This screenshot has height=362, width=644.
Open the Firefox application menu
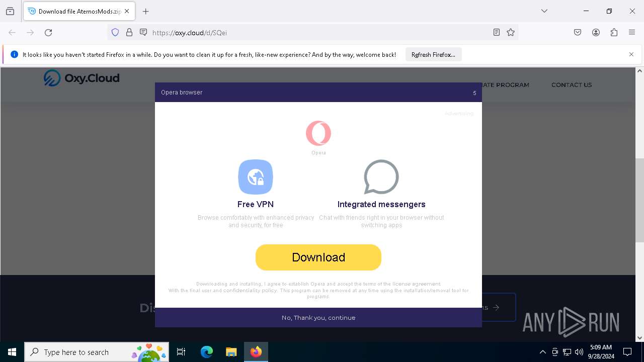(x=632, y=33)
